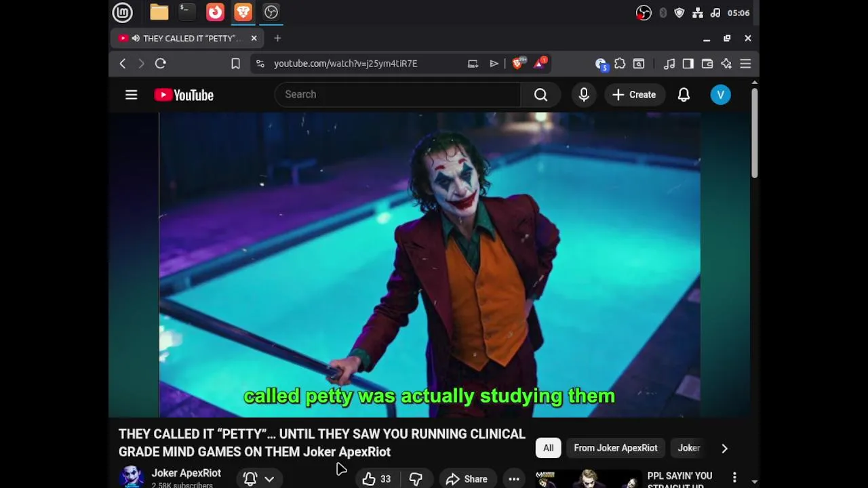
Task: View site settings icon in address bar
Action: click(260, 64)
